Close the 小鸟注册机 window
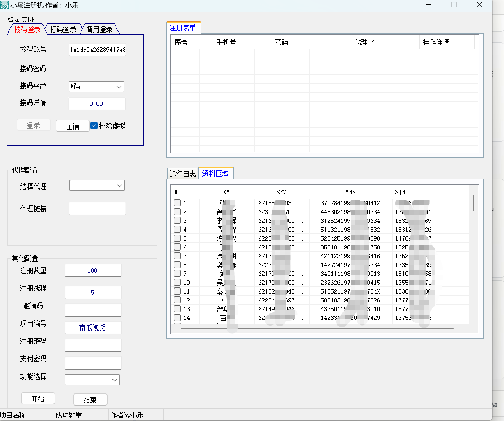Viewport: 504px width, 421px height. (479, 5)
